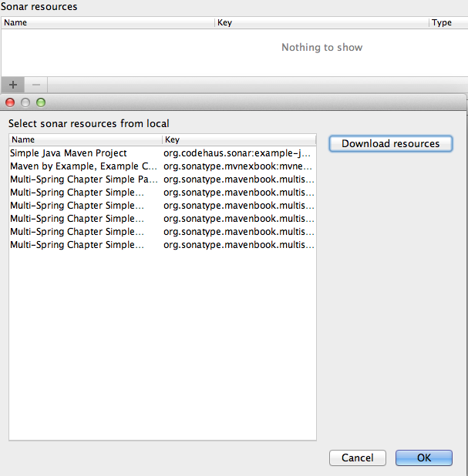Close the dialog with the red window button
This screenshot has width=468, height=476.
click(10, 102)
